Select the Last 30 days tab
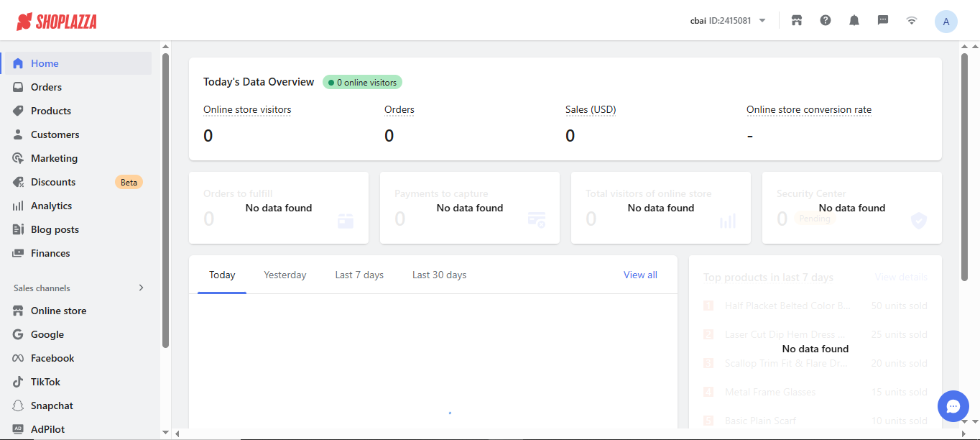 (439, 275)
